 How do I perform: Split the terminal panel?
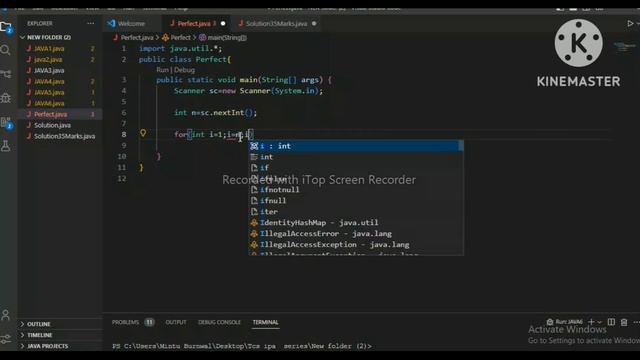(611, 322)
